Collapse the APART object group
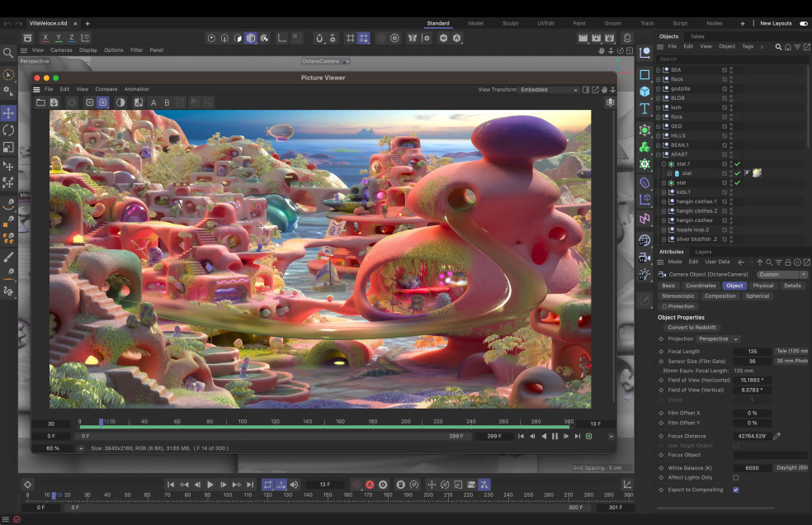 pos(659,154)
